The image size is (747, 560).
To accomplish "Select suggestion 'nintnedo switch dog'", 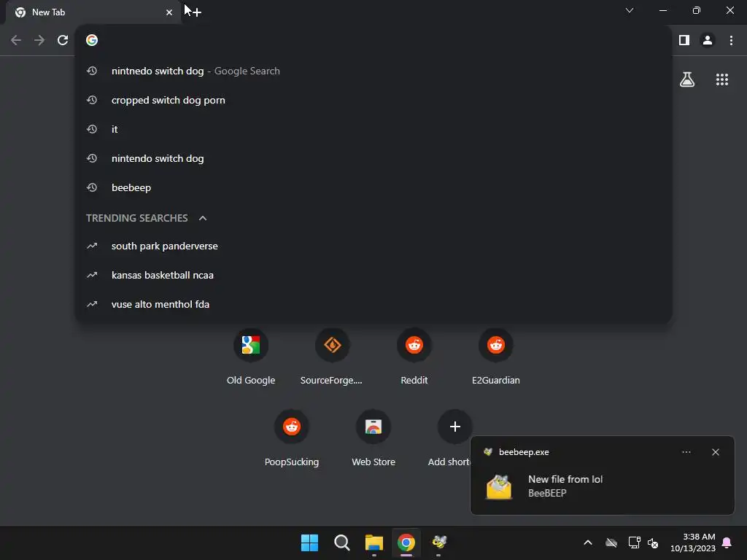I will 373,71.
